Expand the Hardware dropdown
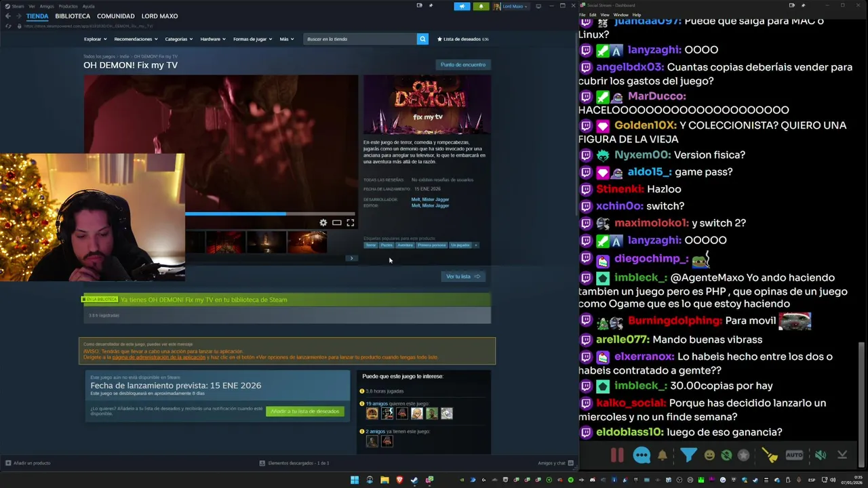This screenshot has height=488, width=868. pyautogui.click(x=213, y=39)
